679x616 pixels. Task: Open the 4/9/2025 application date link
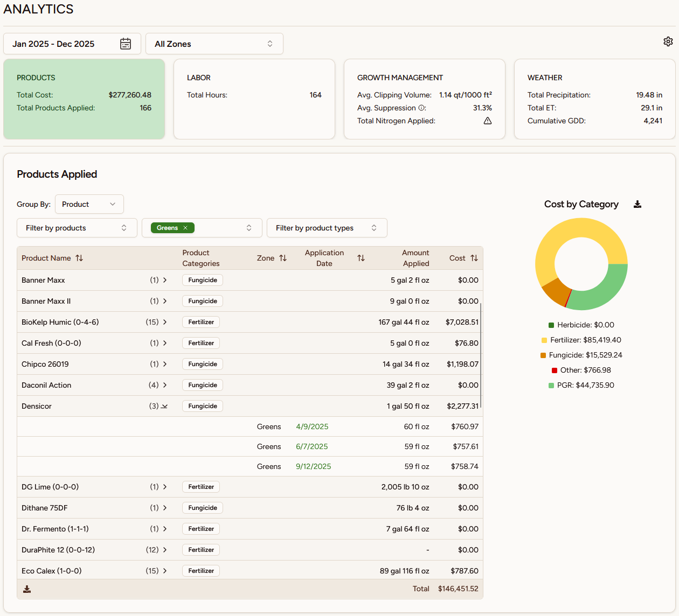tap(312, 426)
